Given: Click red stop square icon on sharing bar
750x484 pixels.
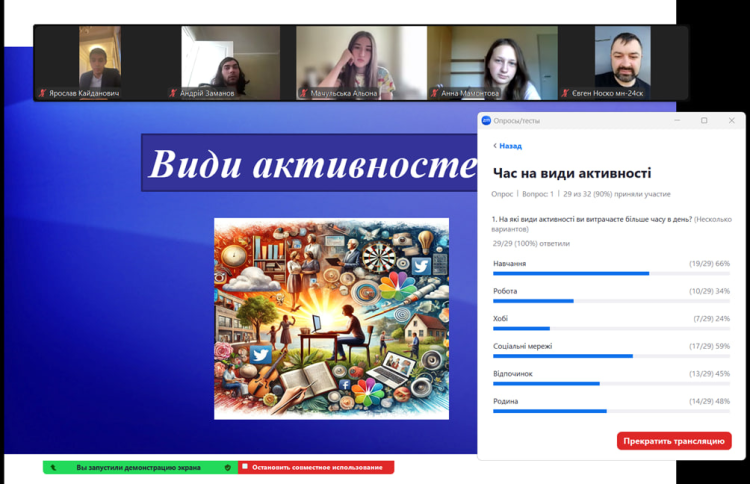Looking at the screenshot, I should click(244, 467).
